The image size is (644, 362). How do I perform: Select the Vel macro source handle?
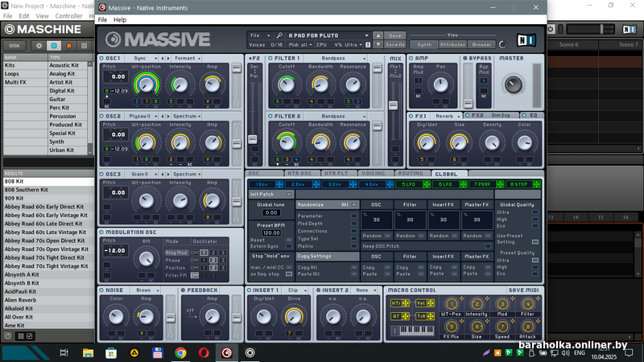click(x=425, y=303)
